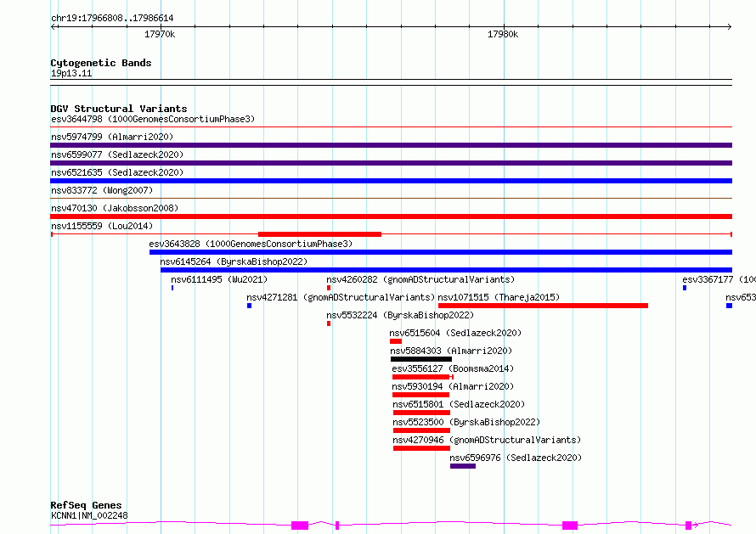Open the nsv6599077 Sedlazeck2020 variant label

[x=117, y=155]
